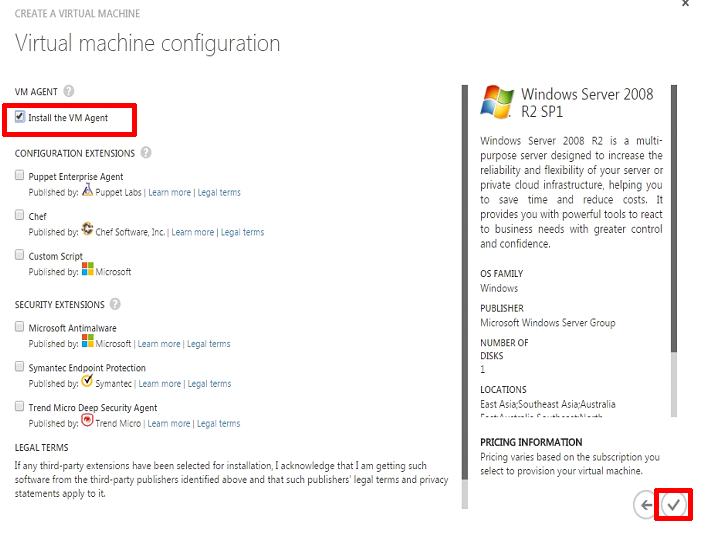This screenshot has height=541, width=703.
Task: Click the Symantec Endpoint Protection label
Action: pyautogui.click(x=87, y=368)
